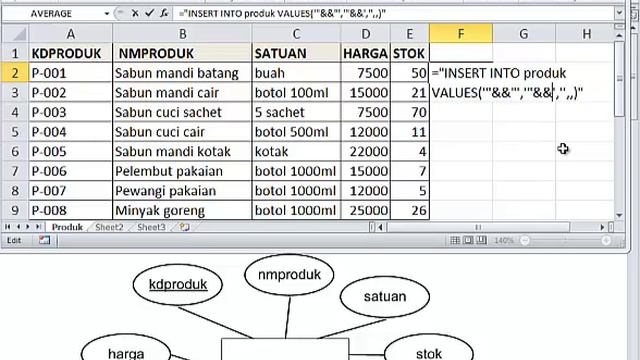Click the zoom in plus button
Screen dimensions: 640x360
click(x=606, y=240)
